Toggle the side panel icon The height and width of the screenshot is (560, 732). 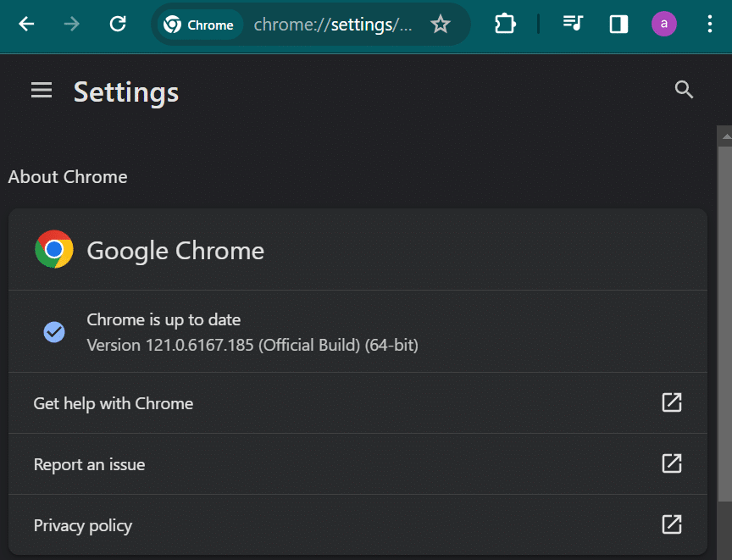618,24
